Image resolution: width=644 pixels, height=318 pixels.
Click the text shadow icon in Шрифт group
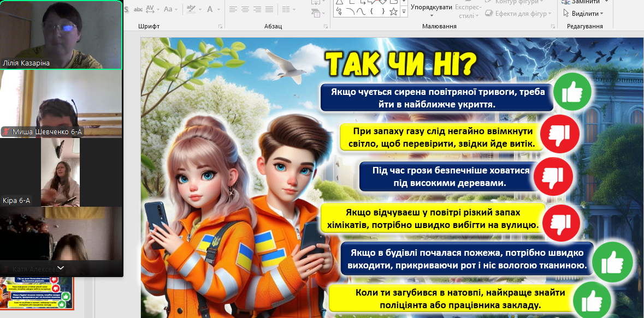(127, 9)
